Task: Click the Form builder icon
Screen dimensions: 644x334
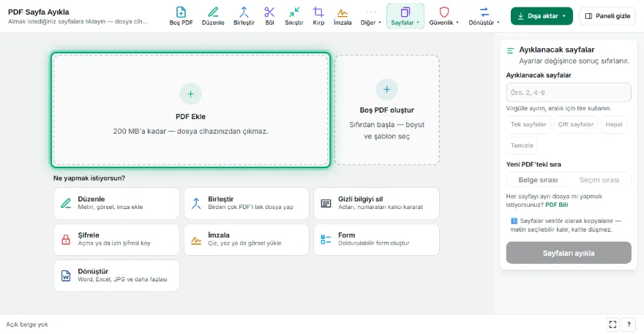Action: [326, 240]
